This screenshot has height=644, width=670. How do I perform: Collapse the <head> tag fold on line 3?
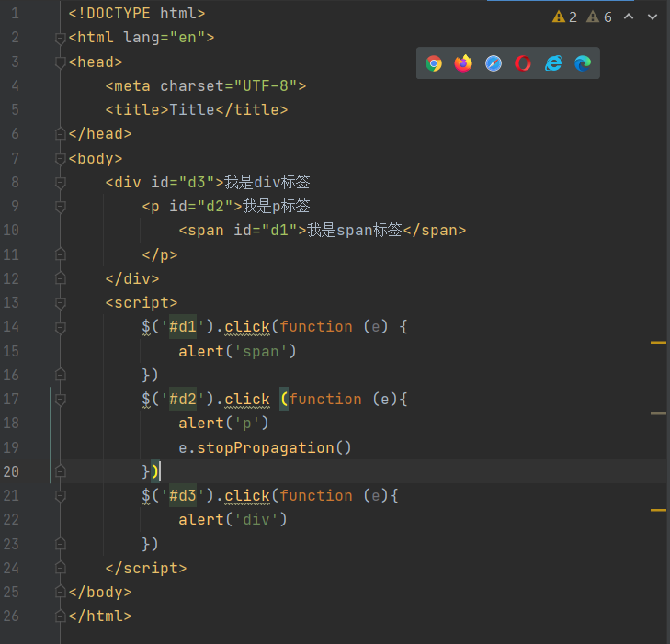[x=61, y=62]
